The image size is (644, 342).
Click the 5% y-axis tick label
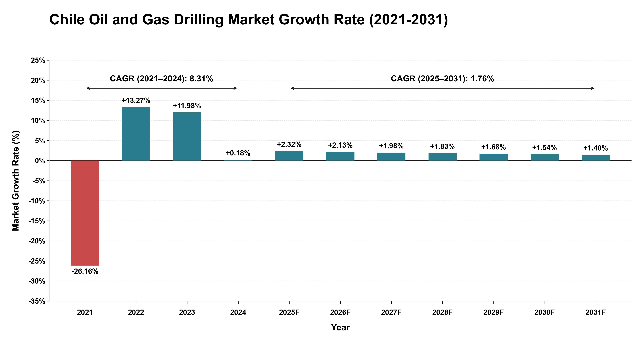(x=40, y=141)
